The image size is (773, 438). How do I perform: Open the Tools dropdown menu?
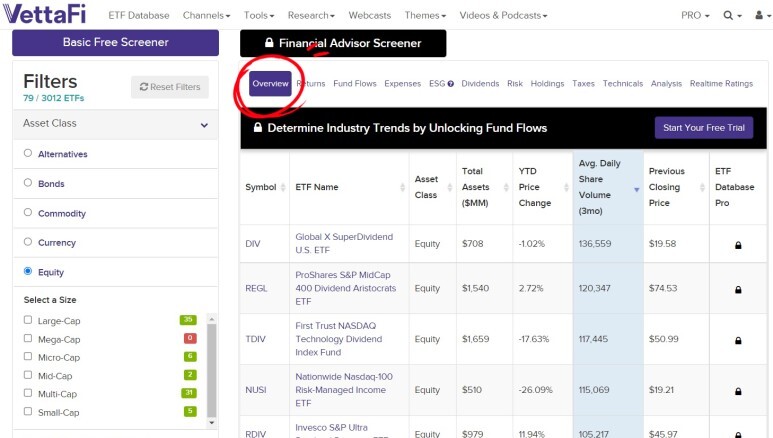tap(259, 15)
